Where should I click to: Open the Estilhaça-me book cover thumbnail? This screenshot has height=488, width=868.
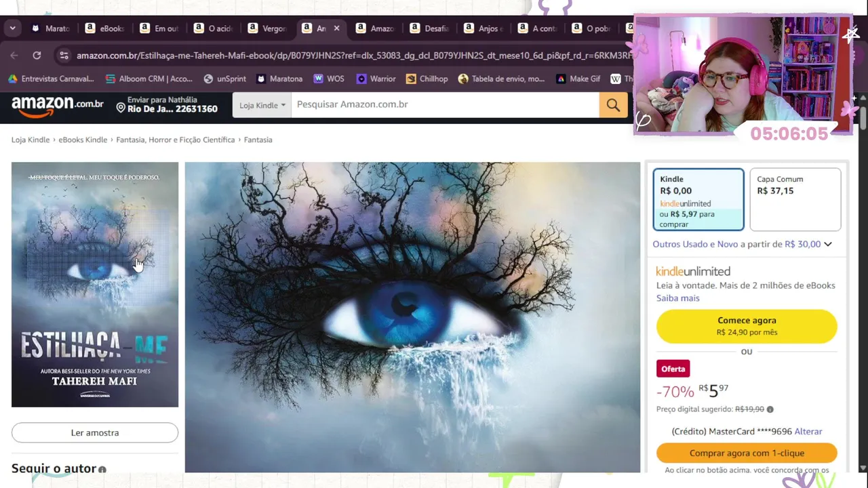click(x=95, y=285)
